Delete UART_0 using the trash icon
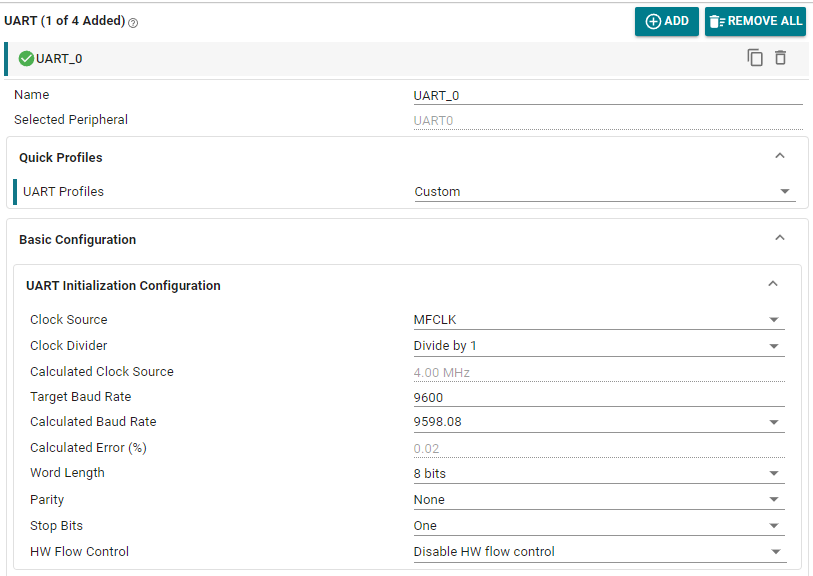 coord(780,58)
